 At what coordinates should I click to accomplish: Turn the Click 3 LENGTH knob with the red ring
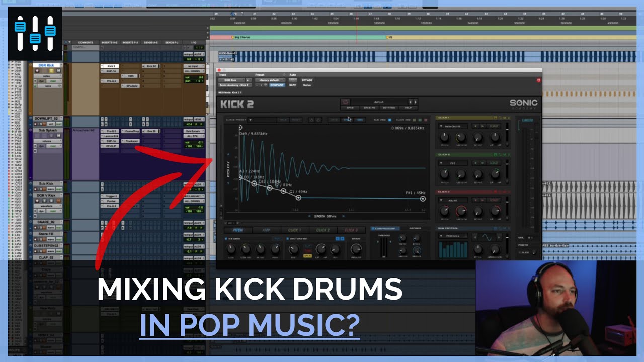point(461,211)
